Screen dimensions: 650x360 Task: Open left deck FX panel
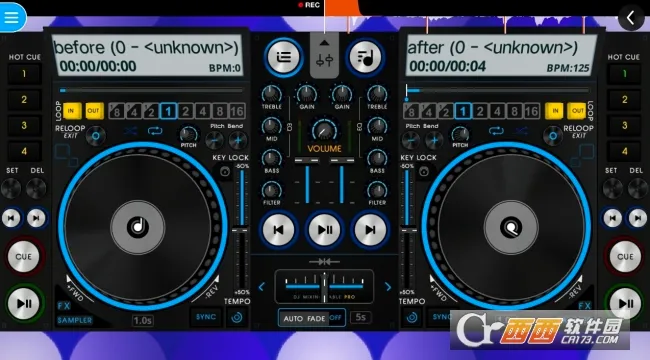tap(64, 306)
